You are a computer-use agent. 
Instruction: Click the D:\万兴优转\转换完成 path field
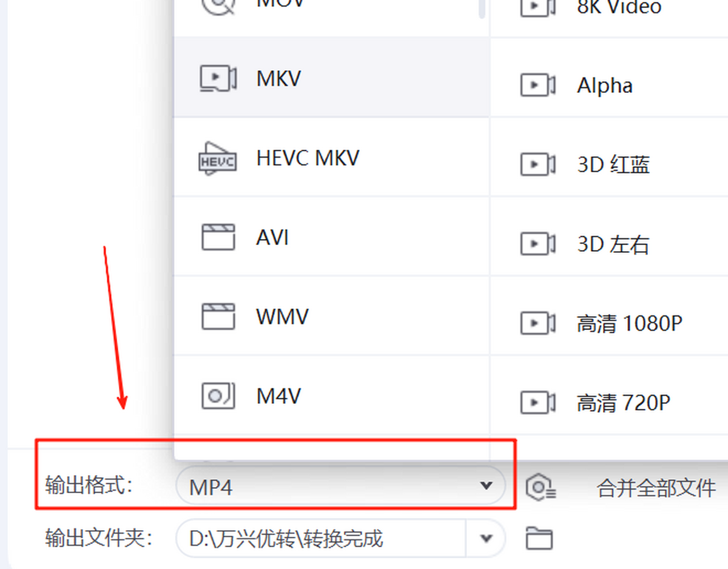point(320,538)
